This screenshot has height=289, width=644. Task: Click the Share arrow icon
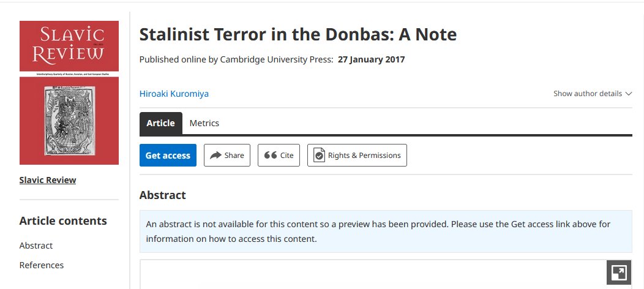(x=215, y=155)
